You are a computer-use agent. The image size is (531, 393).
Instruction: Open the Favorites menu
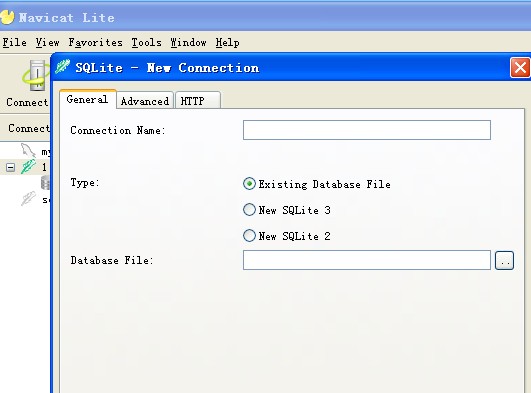tap(95, 43)
